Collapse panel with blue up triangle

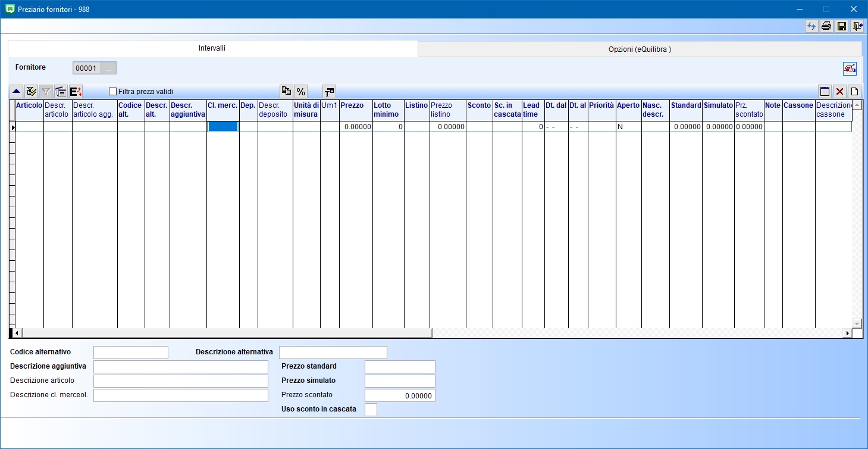17,92
